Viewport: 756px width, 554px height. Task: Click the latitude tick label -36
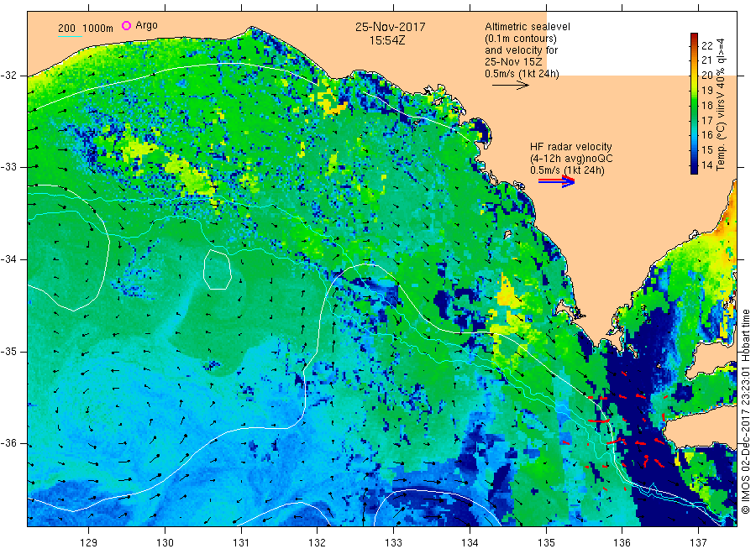coord(8,444)
